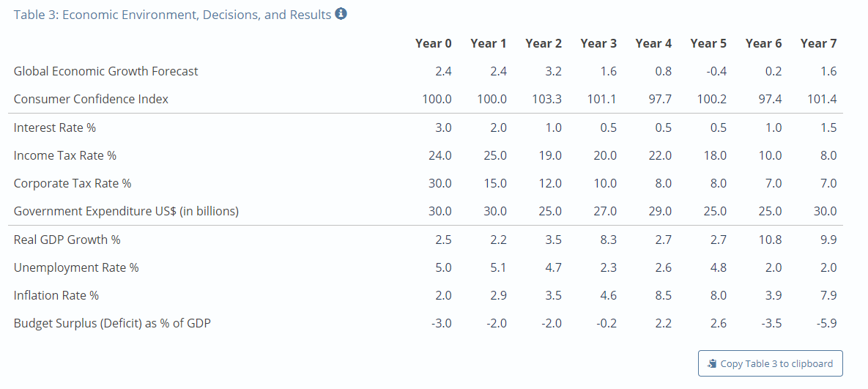Select Government Expenditure US$ row label
868x389 pixels.
[126, 212]
